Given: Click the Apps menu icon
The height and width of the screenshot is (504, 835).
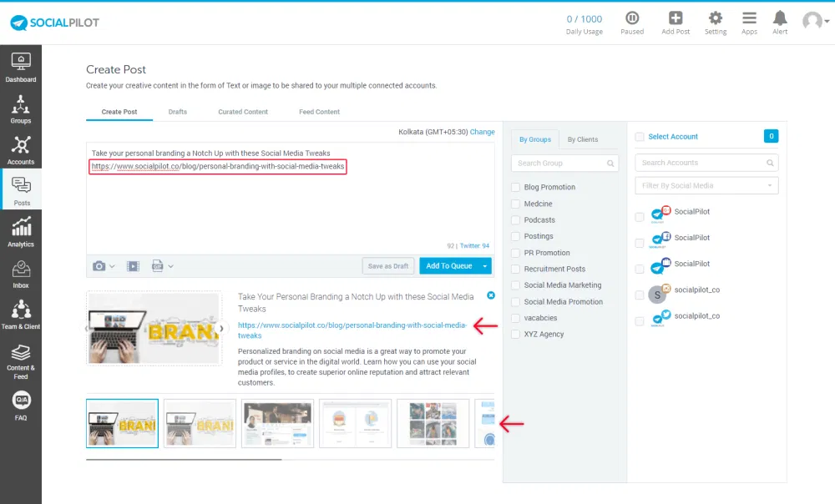Looking at the screenshot, I should [x=749, y=19].
